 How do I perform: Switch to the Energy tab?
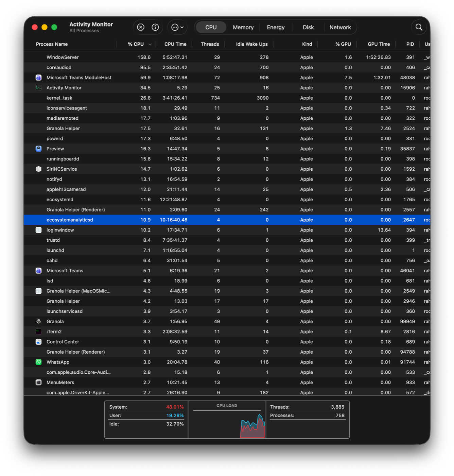276,27
